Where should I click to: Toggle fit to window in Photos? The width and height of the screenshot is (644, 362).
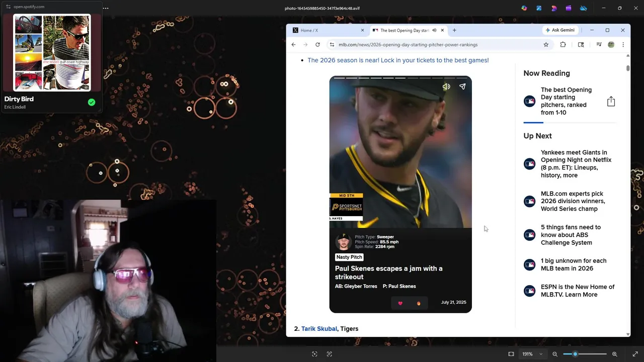(x=511, y=354)
